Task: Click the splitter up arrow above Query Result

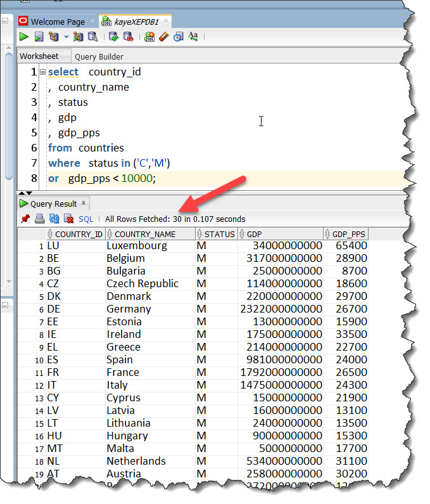Action: coord(22,193)
